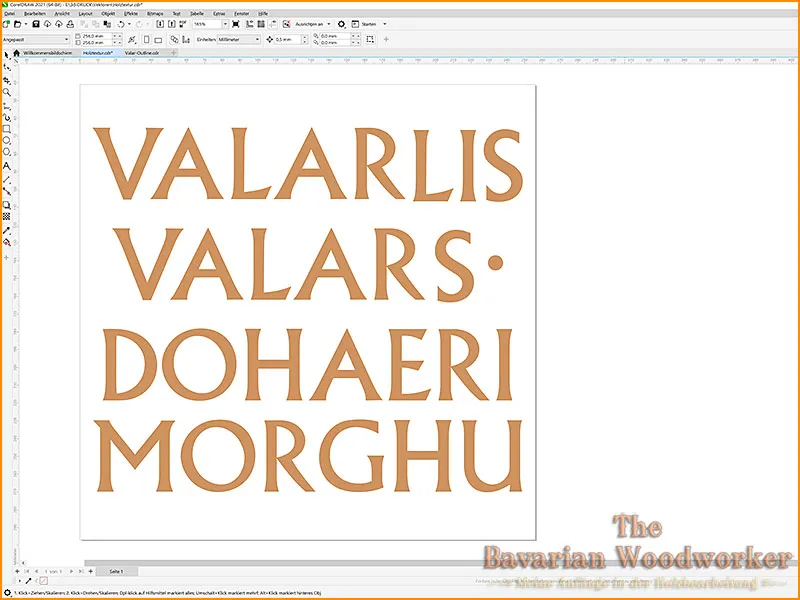The height and width of the screenshot is (600, 800).
Task: Select the Shape edit tool
Action: tap(7, 67)
